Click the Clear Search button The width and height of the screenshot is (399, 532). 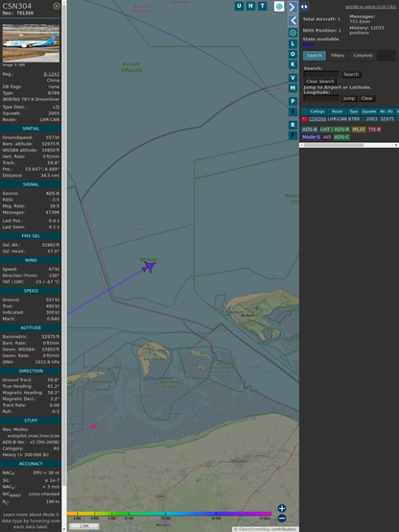pos(320,81)
